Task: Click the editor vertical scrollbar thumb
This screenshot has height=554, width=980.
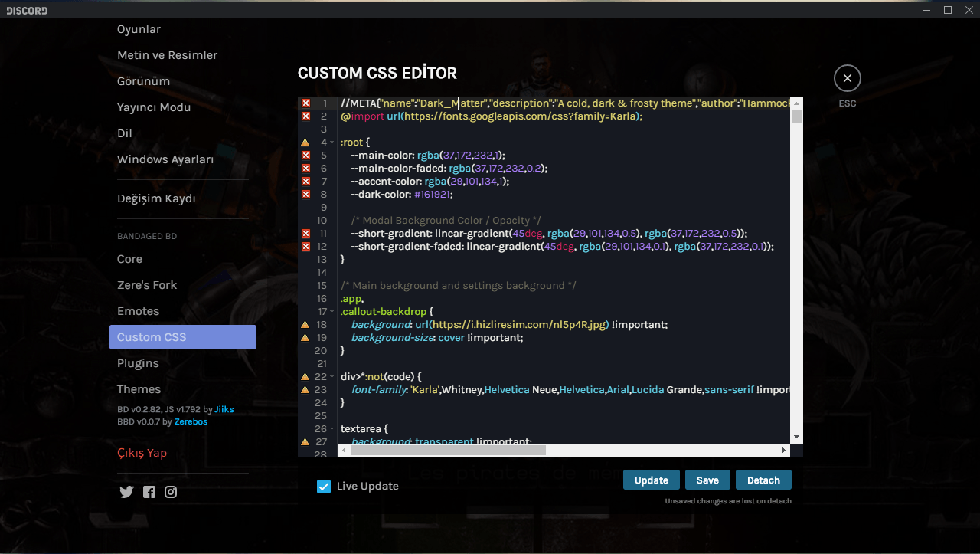Action: [x=797, y=116]
